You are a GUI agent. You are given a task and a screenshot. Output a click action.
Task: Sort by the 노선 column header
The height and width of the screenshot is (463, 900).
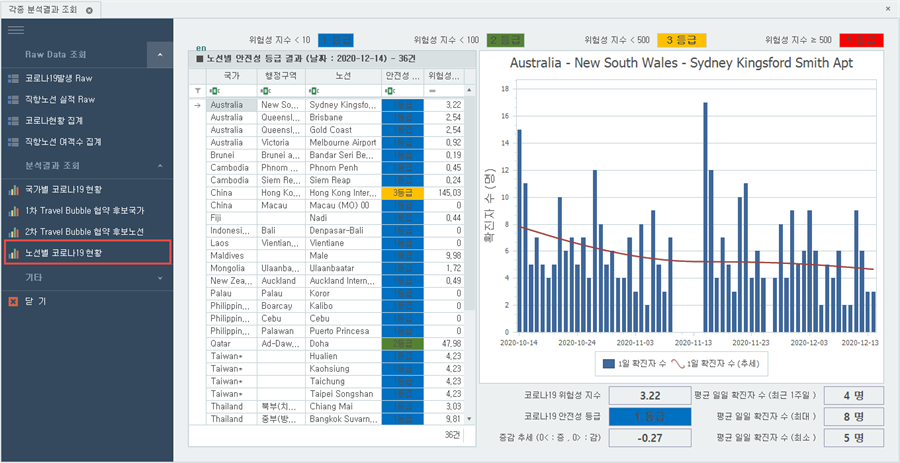(x=343, y=76)
